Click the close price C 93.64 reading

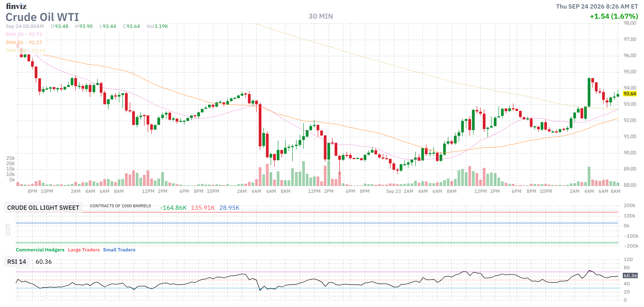131,26
